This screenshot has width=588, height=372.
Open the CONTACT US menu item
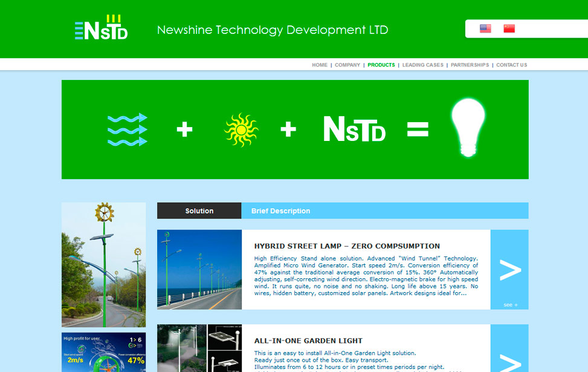point(511,65)
